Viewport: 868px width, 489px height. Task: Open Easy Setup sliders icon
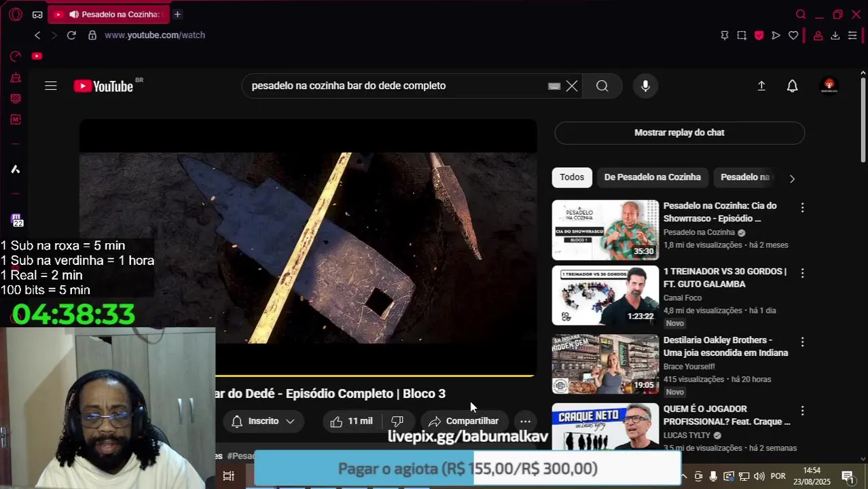pyautogui.click(x=852, y=35)
